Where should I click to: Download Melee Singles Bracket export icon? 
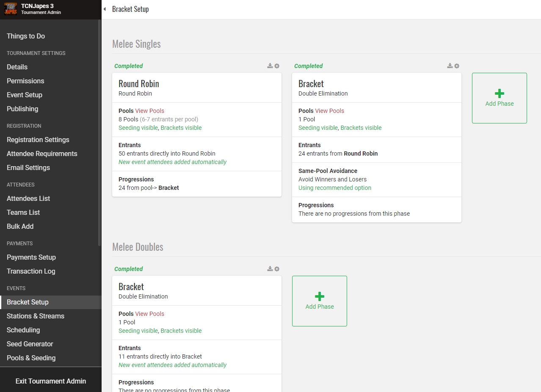pos(450,66)
